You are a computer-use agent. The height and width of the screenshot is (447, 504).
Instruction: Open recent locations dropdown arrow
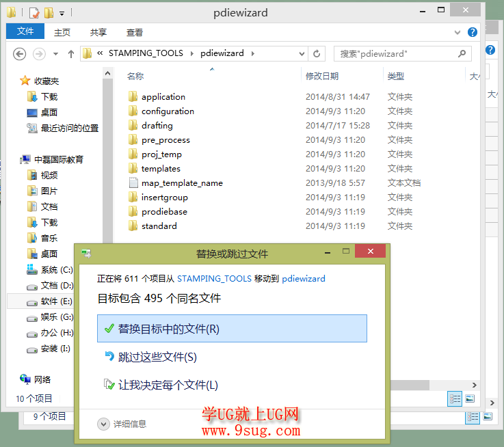(x=55, y=54)
